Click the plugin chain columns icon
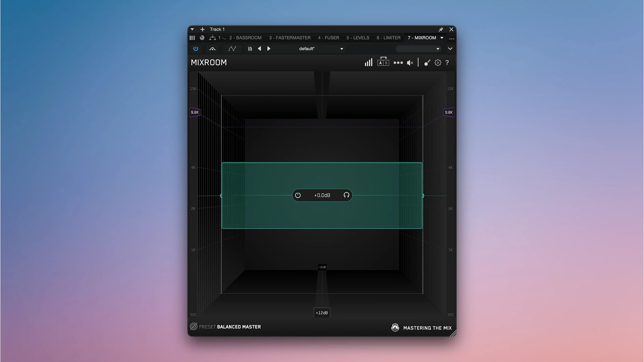 click(192, 38)
